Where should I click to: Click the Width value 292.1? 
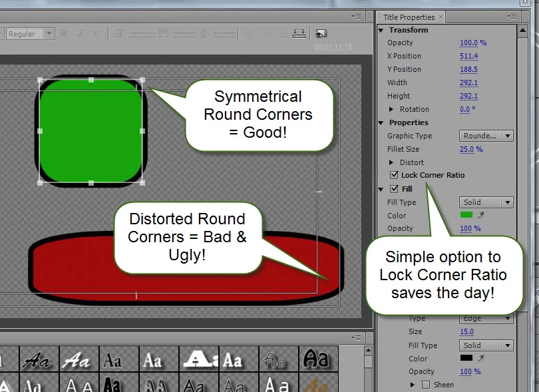[468, 83]
